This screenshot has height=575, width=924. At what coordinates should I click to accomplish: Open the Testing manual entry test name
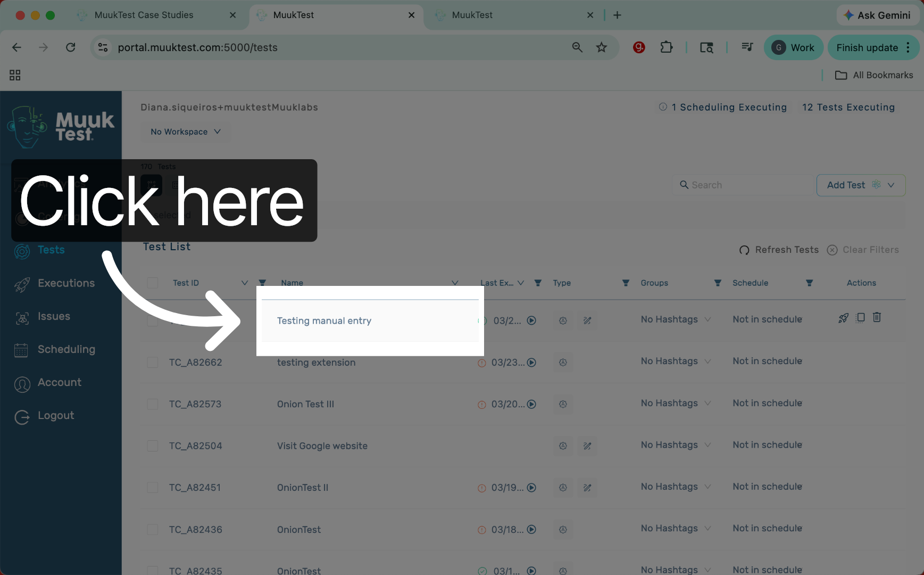tap(324, 321)
